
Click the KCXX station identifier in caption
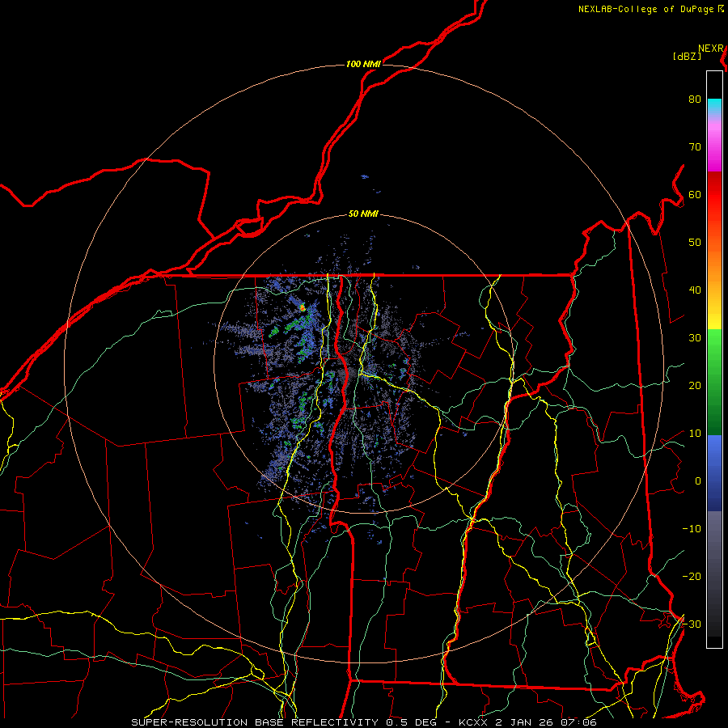(473, 722)
